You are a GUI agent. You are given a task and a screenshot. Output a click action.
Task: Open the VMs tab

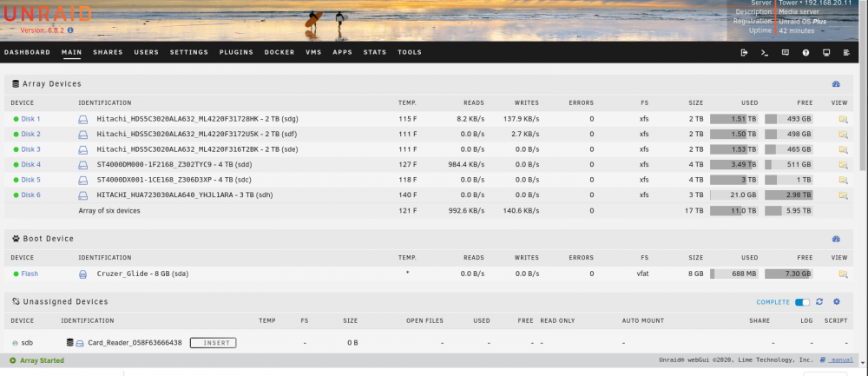[x=313, y=52]
